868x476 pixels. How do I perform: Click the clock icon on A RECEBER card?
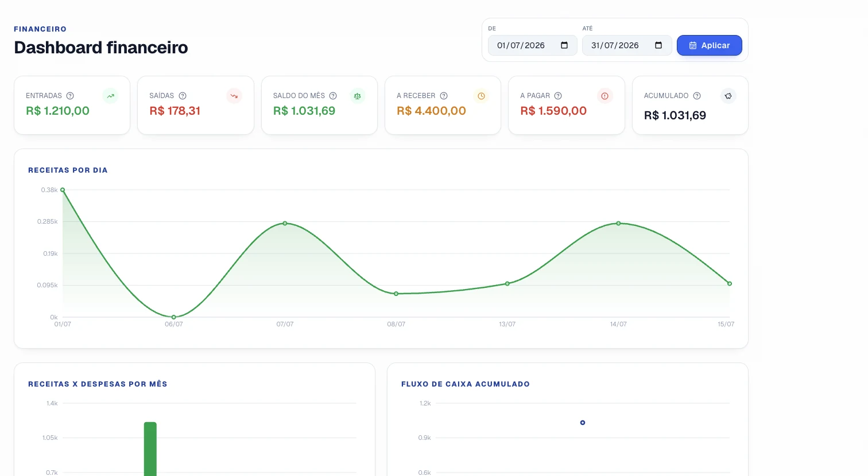point(481,96)
